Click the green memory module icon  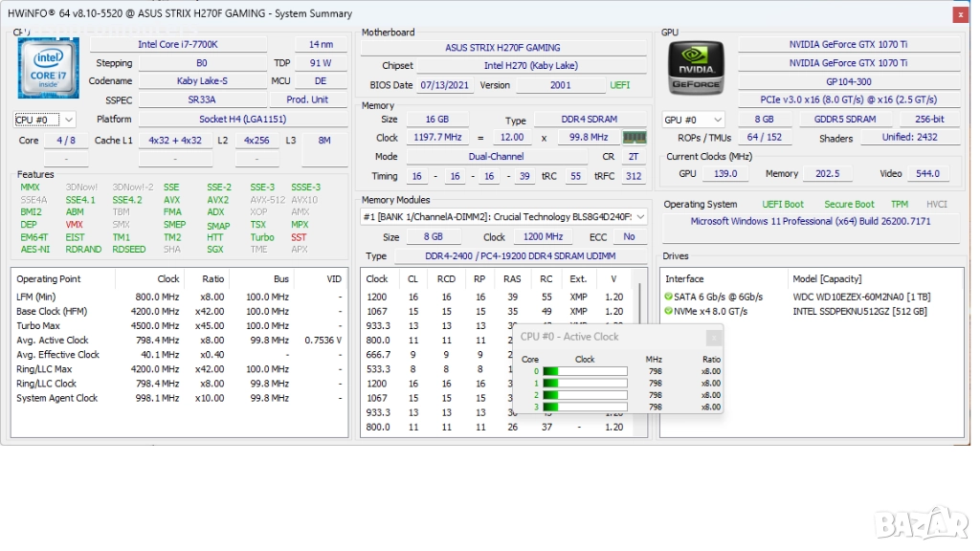coord(634,138)
